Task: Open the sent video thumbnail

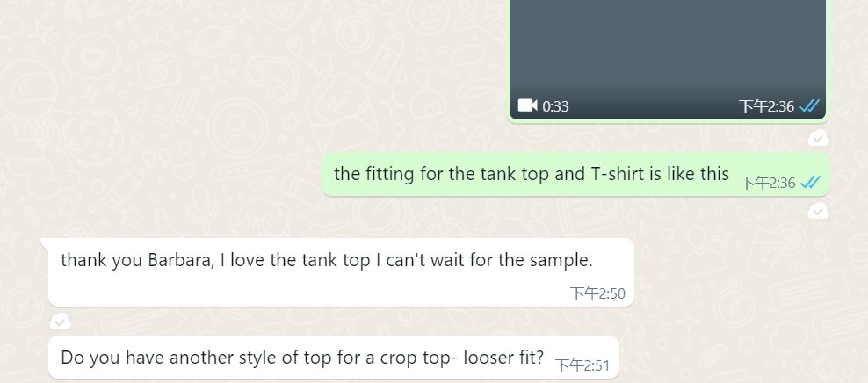Action: click(667, 59)
